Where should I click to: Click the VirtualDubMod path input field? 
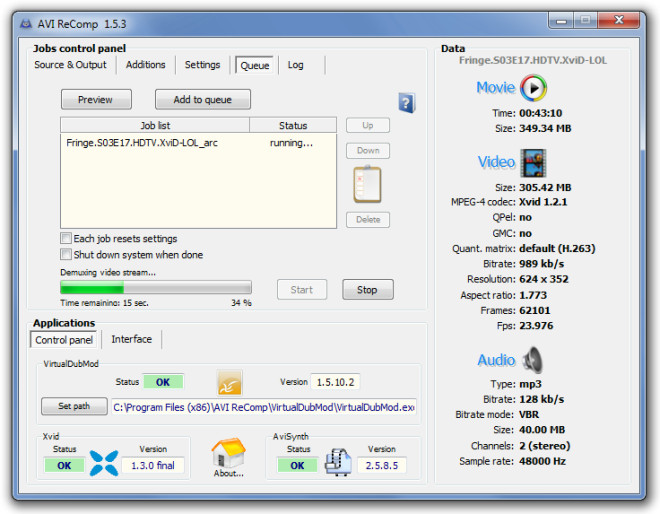pyautogui.click(x=264, y=407)
